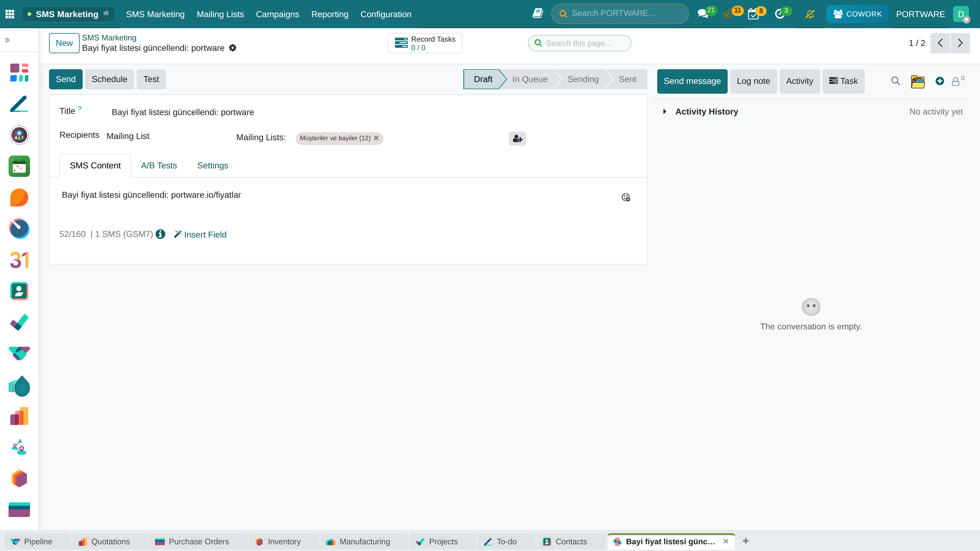Open the Inventory bottom tab
This screenshot has height=551, width=980.
click(x=284, y=542)
